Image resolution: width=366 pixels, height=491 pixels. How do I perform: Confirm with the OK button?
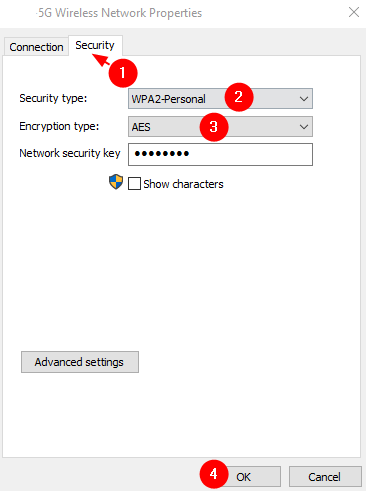(244, 477)
